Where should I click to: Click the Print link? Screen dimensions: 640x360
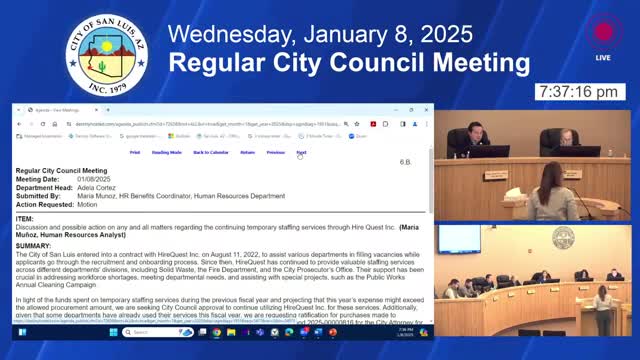135,152
